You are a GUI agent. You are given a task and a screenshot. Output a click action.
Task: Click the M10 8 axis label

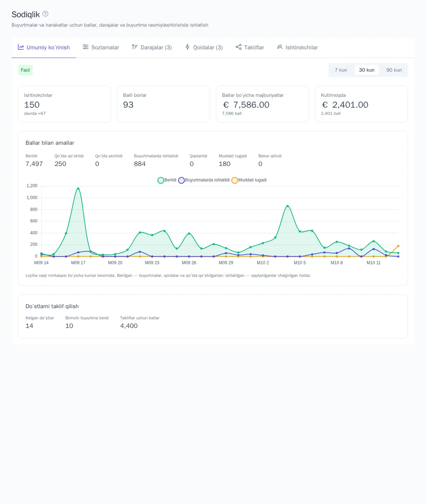[x=337, y=263]
